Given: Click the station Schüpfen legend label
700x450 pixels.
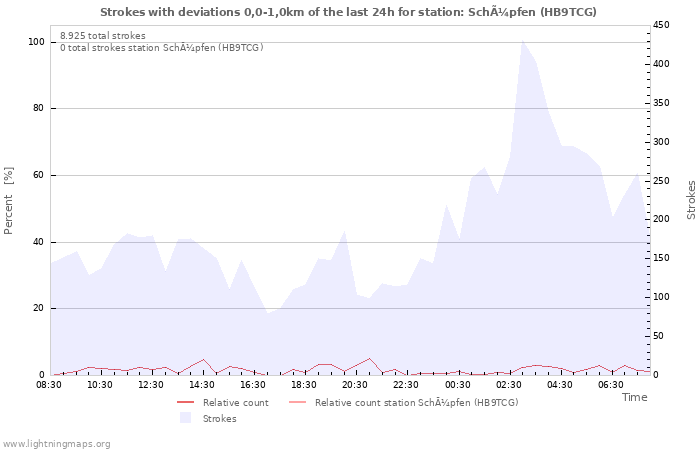Looking at the screenshot, I should [416, 402].
